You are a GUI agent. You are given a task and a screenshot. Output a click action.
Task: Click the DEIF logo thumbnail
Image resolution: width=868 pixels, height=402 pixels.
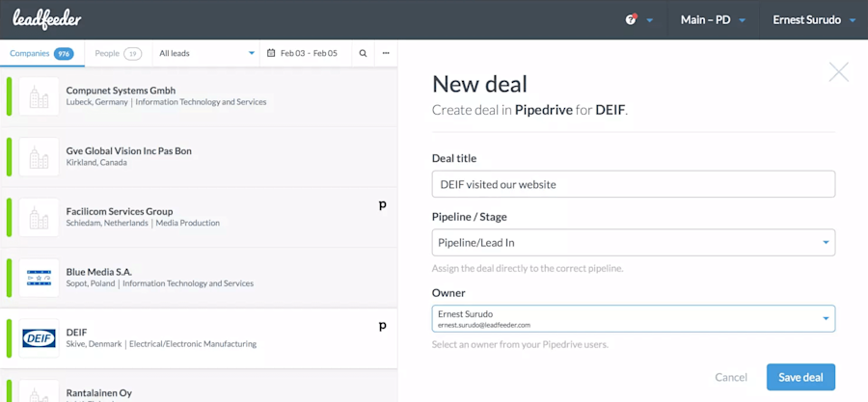[39, 338]
